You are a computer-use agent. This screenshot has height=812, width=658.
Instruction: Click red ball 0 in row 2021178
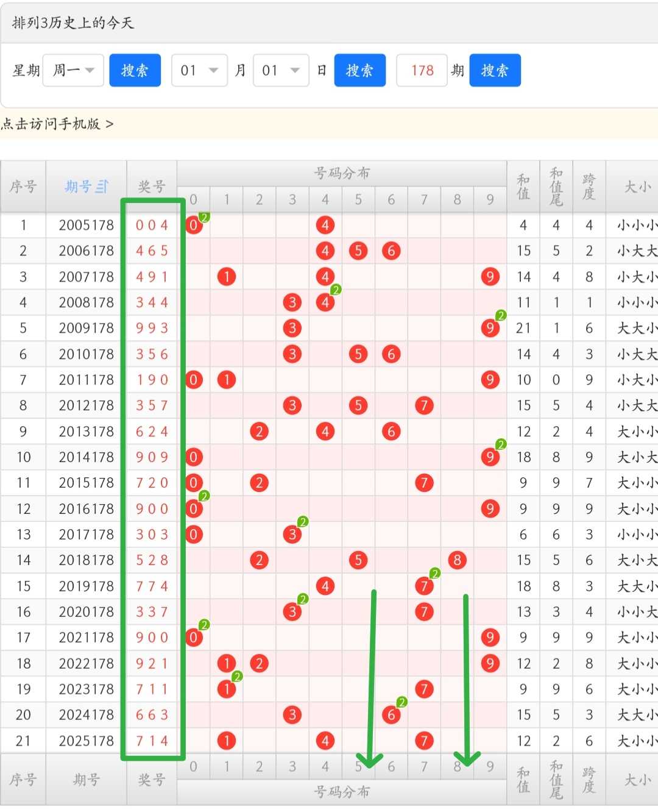coord(193,638)
